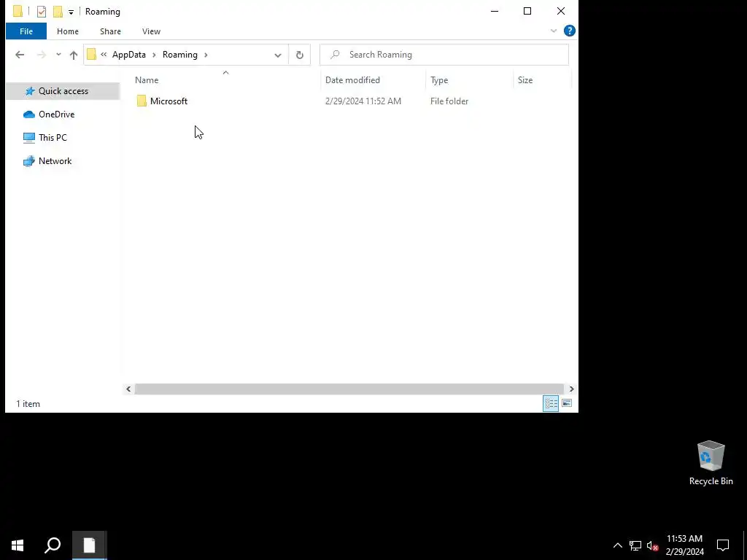Click the horizontal scrollbar thumb
The width and height of the screenshot is (747, 560).
pos(349,389)
